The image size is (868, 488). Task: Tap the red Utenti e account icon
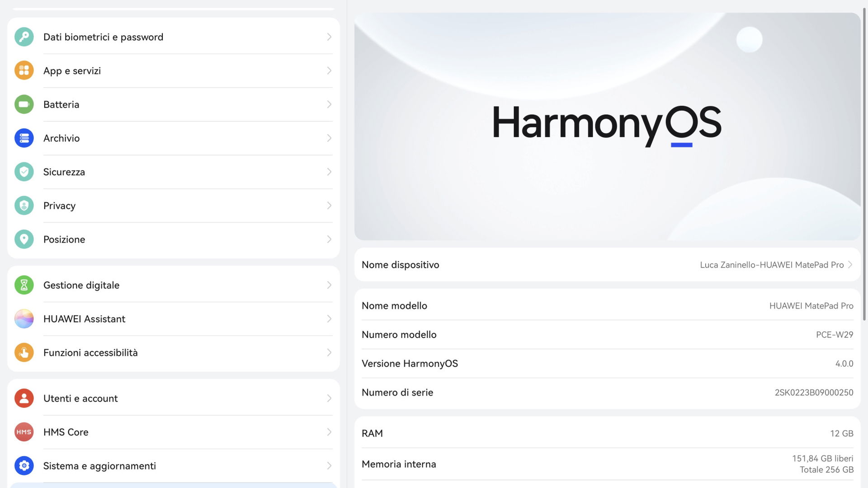point(24,399)
